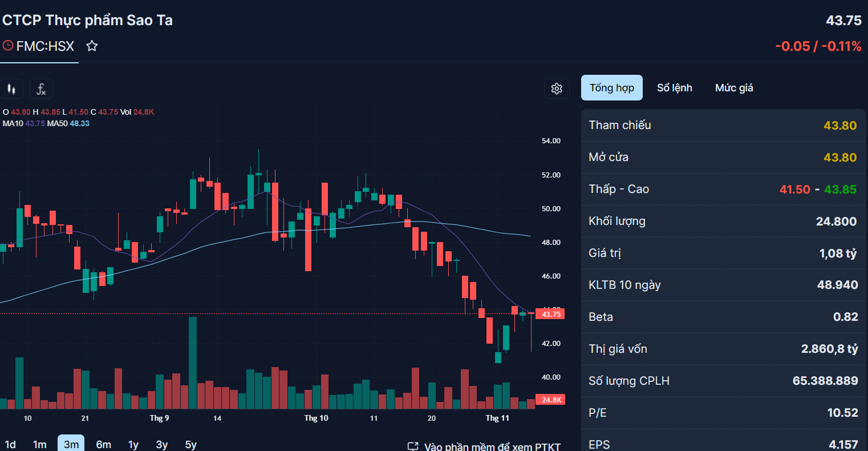This screenshot has width=868, height=451.
Task: Click the low price 41.50
Action: pos(795,190)
